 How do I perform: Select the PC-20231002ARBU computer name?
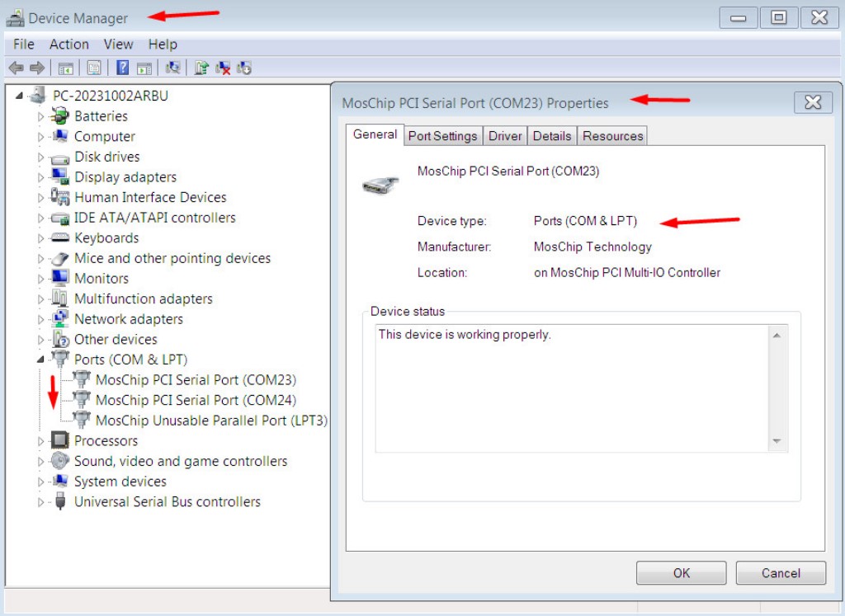(x=111, y=96)
